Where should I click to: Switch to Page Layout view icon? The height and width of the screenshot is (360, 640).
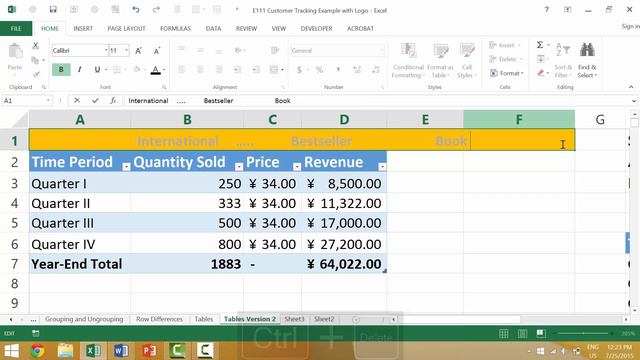pos(522,334)
